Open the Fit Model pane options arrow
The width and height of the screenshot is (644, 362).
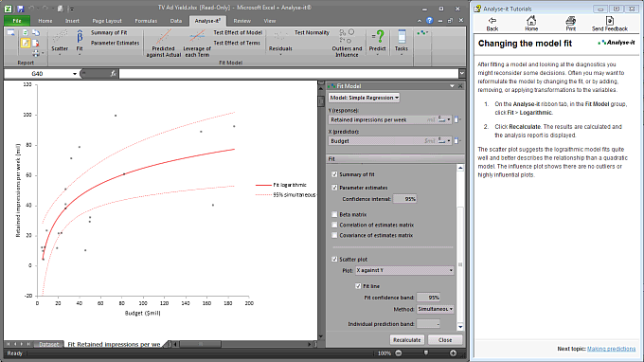[452, 86]
